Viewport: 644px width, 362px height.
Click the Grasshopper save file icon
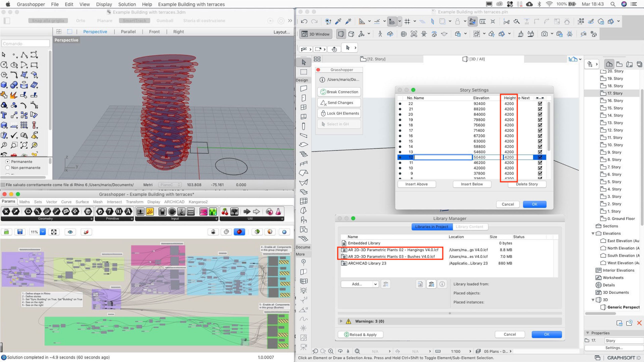(x=20, y=232)
